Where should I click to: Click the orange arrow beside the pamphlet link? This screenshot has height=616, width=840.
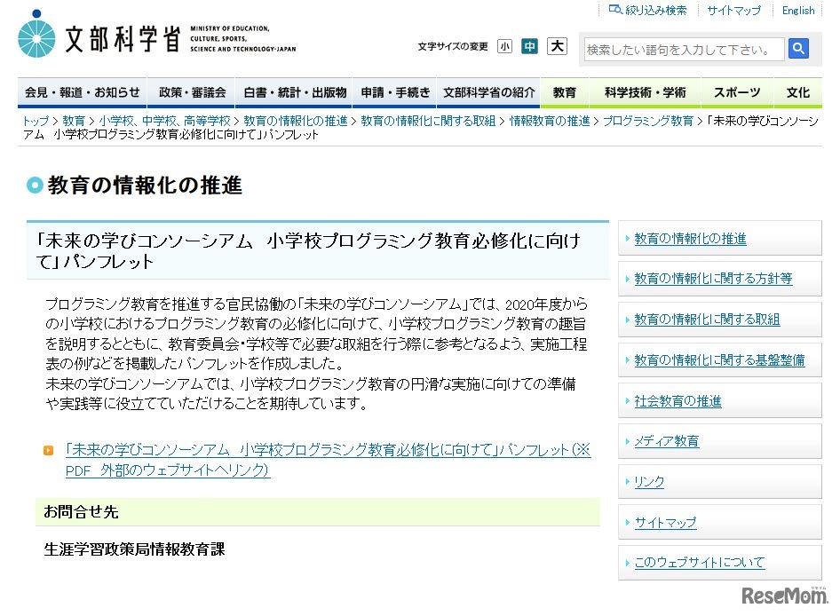[48, 450]
